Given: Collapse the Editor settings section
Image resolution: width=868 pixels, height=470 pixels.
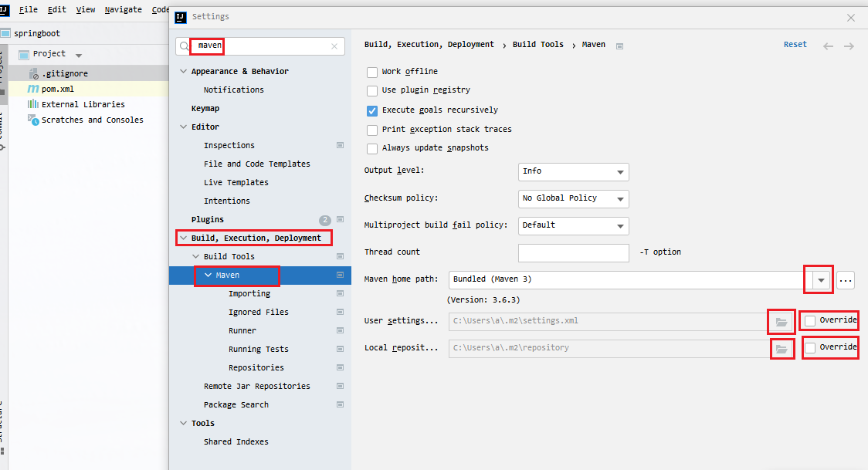Looking at the screenshot, I should [x=183, y=127].
